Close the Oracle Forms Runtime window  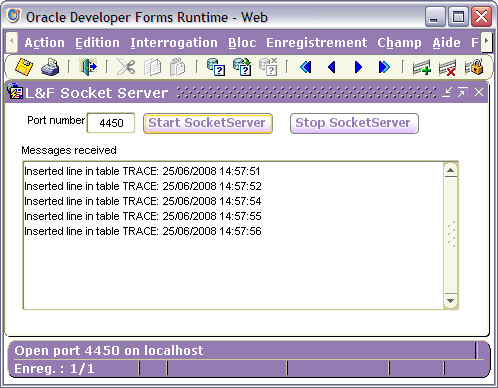coord(481,17)
